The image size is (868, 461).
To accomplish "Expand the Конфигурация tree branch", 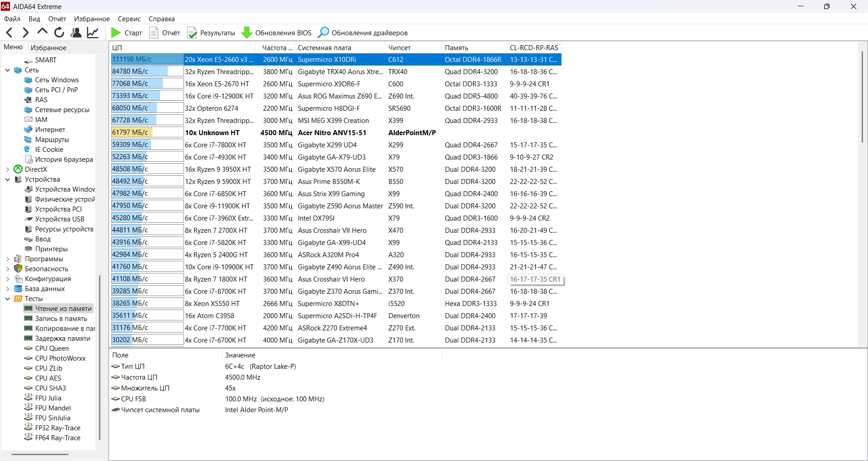I will pos(8,279).
